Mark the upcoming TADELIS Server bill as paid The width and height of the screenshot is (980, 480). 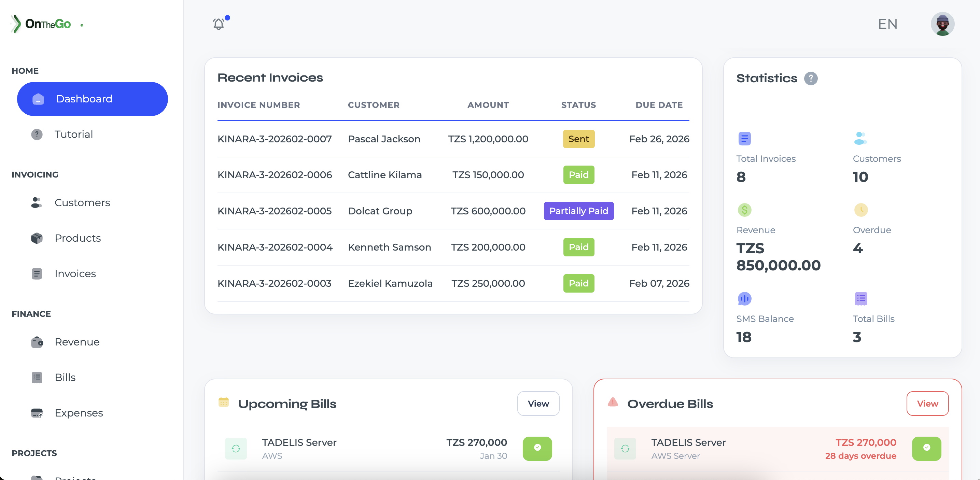(537, 449)
